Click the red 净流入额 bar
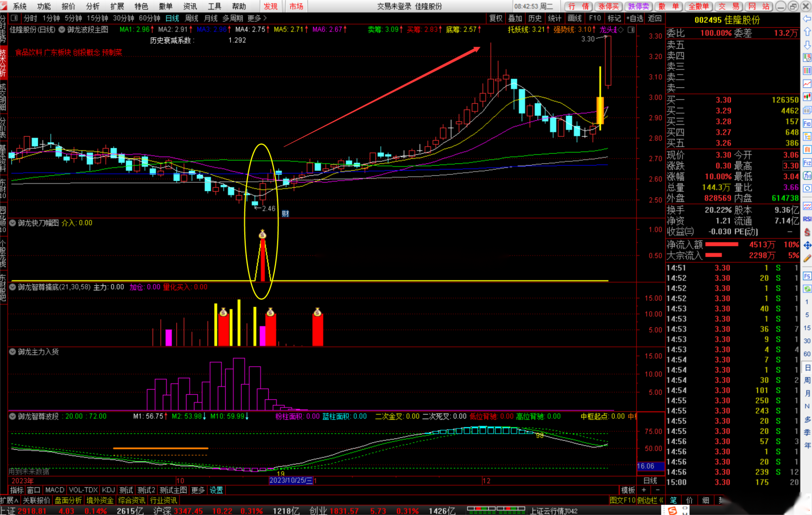Screen dimensions: 812x515 [x=721, y=245]
